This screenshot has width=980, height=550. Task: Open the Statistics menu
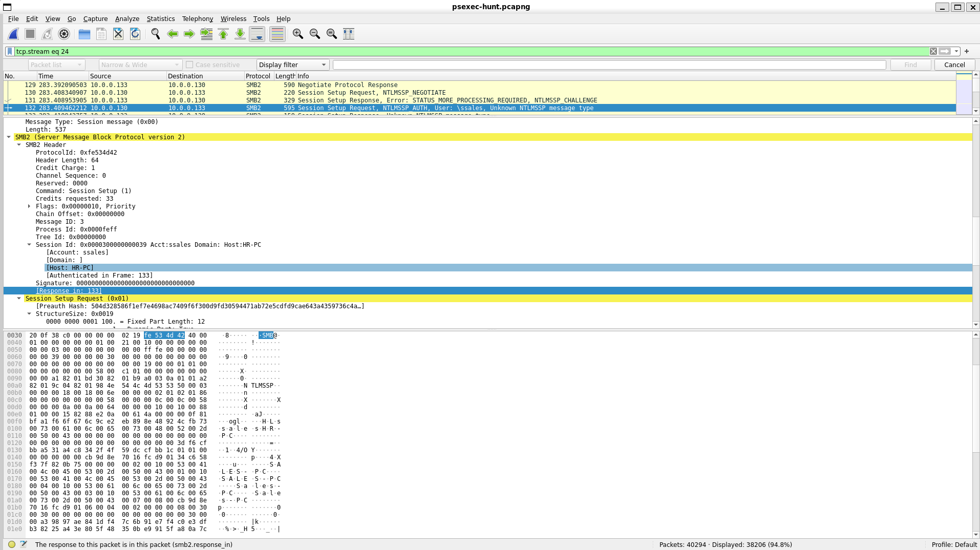(x=161, y=18)
